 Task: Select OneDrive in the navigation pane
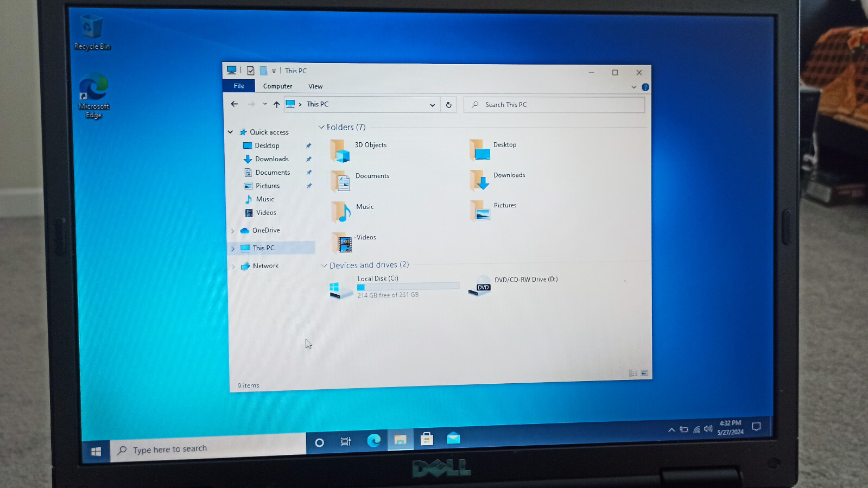(266, 230)
